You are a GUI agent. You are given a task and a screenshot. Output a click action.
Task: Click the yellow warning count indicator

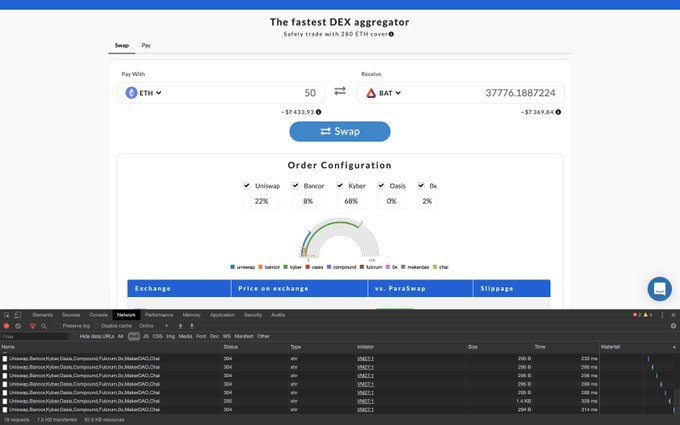click(x=647, y=315)
